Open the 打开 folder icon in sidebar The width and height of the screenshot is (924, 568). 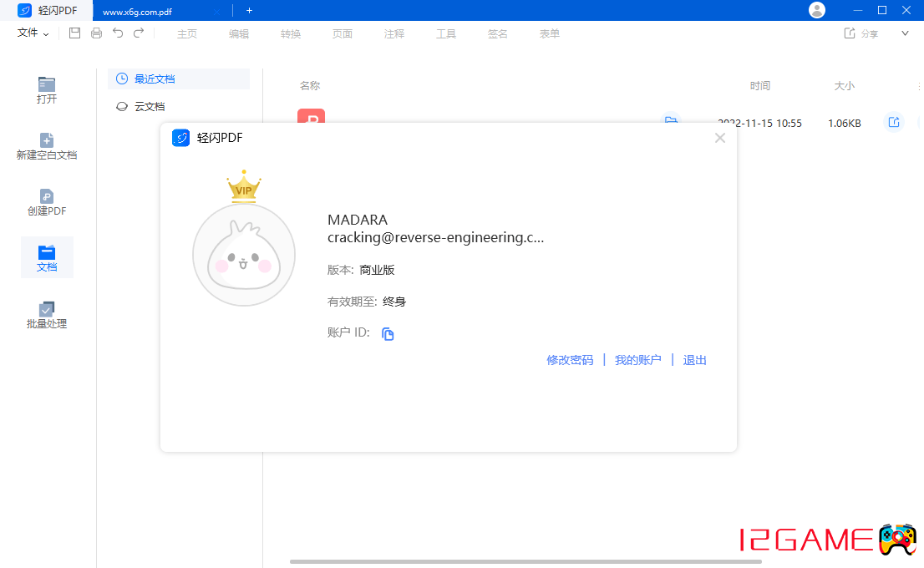[47, 90]
